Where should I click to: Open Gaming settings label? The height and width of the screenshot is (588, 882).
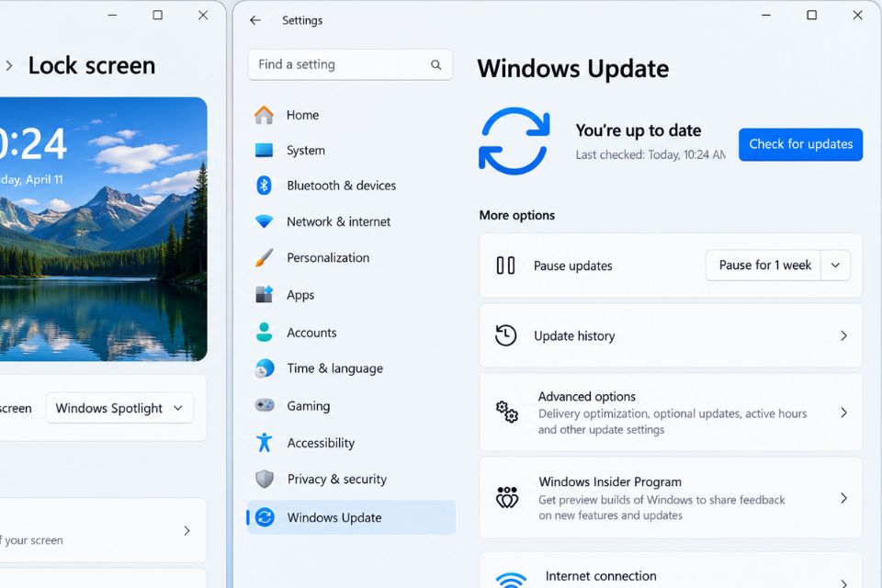pos(309,406)
